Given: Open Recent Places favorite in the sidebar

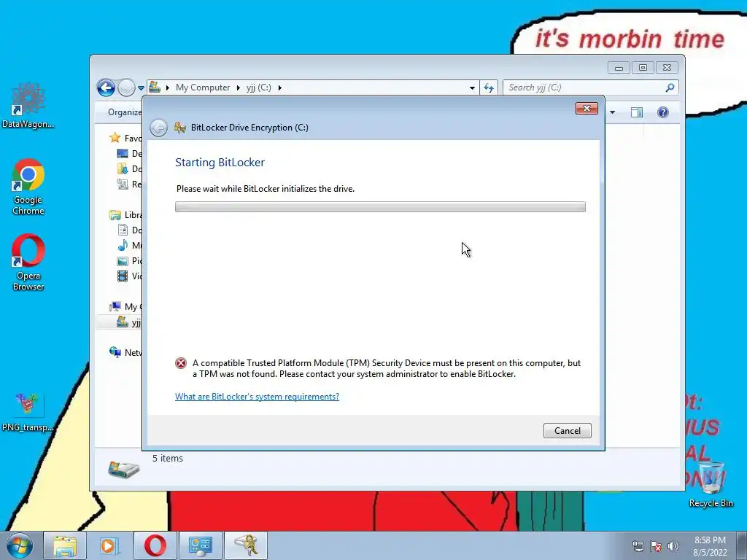Looking at the screenshot, I should (129, 184).
